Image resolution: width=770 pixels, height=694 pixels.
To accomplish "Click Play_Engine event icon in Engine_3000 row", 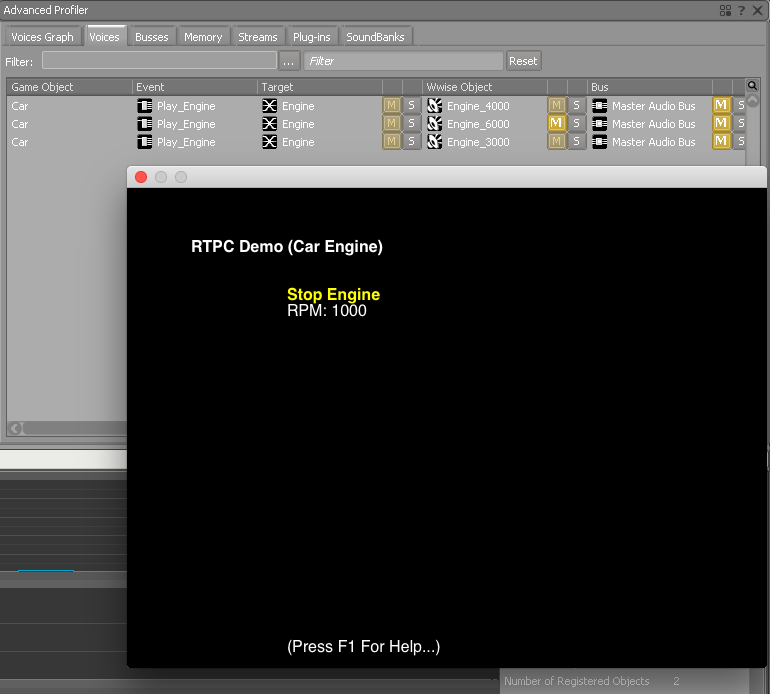I will click(x=144, y=142).
